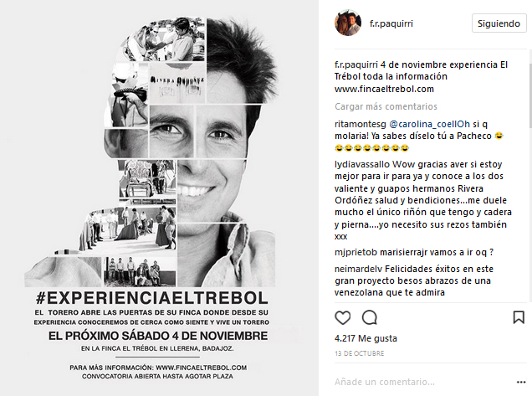Open lydiavassallo commenter profile
The height and width of the screenshot is (396, 532).
[362, 164]
